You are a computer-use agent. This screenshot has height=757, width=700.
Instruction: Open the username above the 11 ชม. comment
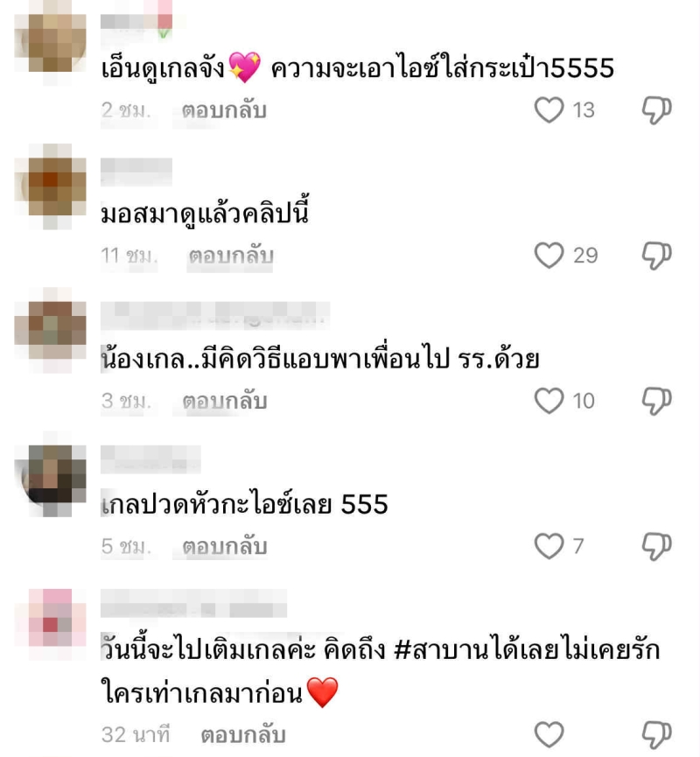(x=136, y=172)
